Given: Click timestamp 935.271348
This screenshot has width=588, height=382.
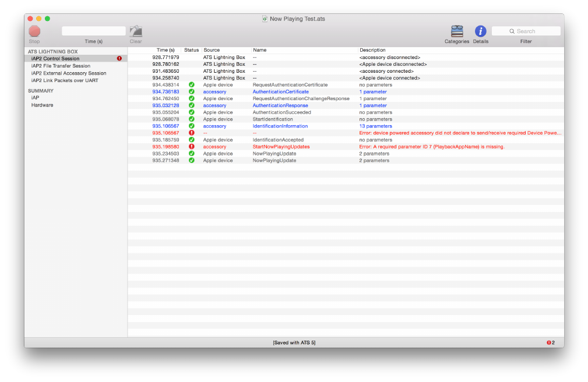Looking at the screenshot, I should (x=166, y=161).
